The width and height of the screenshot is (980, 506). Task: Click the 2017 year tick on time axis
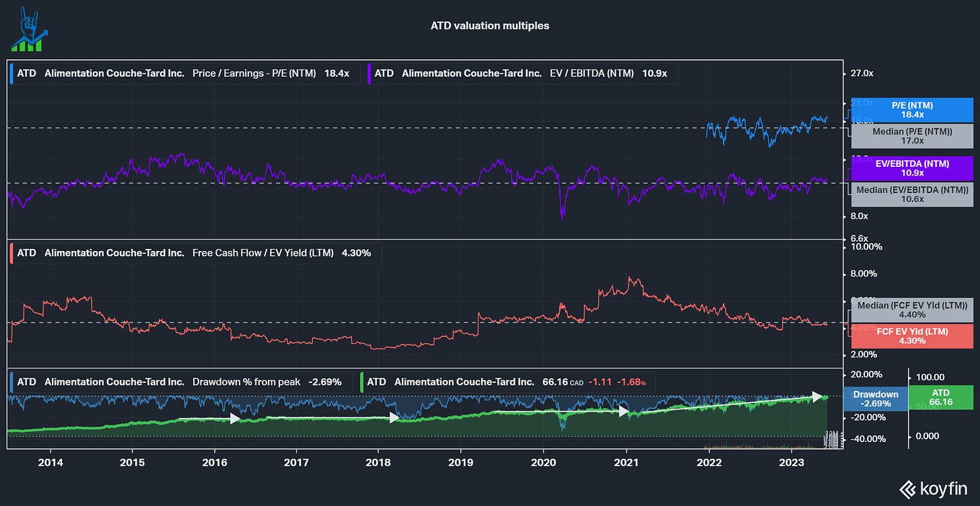(x=296, y=462)
